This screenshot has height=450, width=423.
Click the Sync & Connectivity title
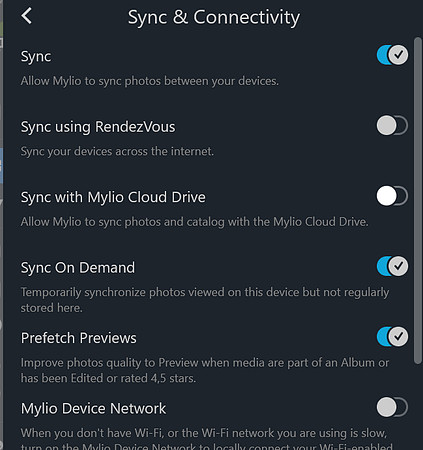[x=214, y=17]
